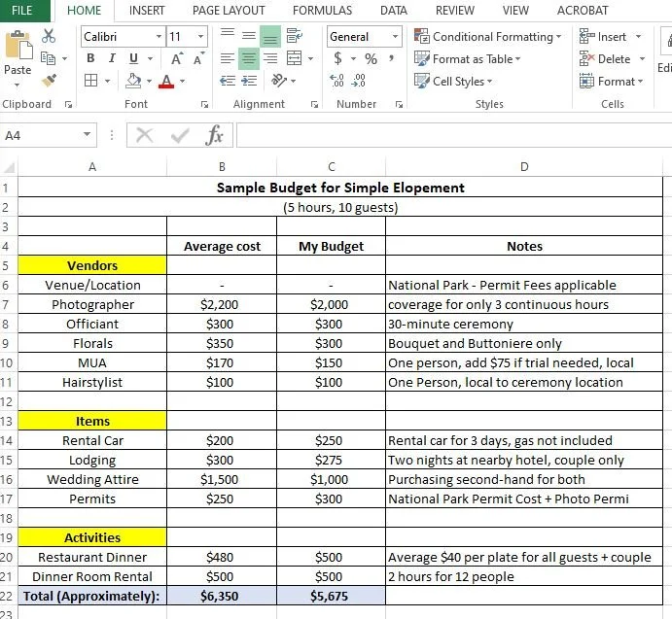Click the Insert Function fx button
The width and height of the screenshot is (672, 619).
tap(214, 135)
